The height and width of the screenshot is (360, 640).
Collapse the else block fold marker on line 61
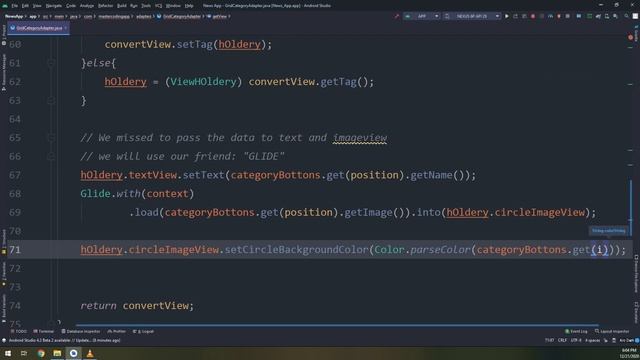pos(51,63)
